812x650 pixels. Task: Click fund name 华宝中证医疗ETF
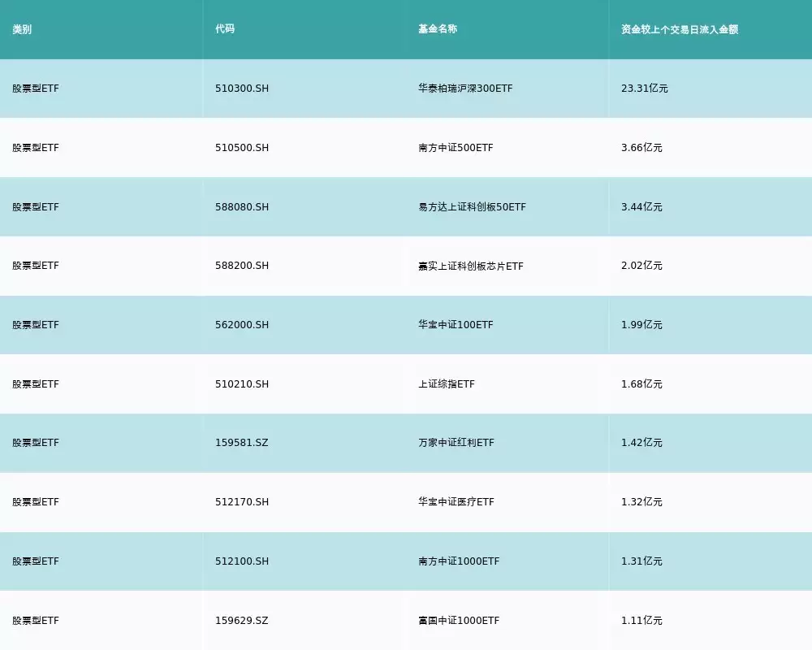coord(456,502)
